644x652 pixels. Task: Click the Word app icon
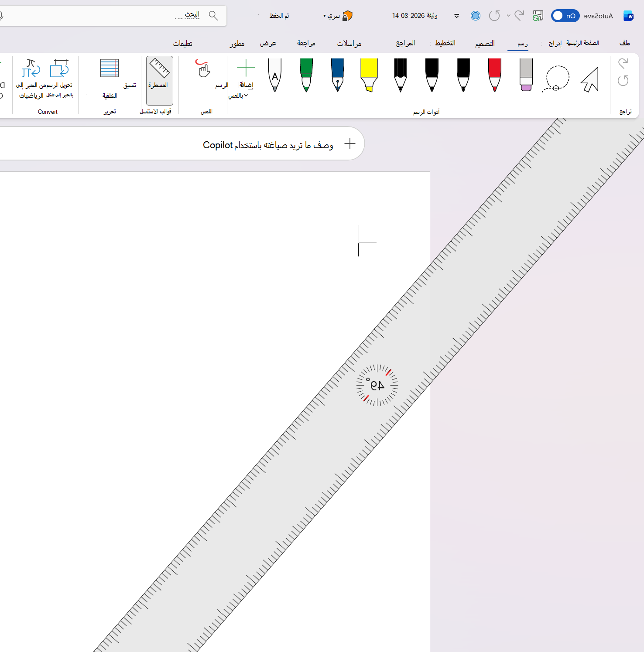[x=628, y=16]
